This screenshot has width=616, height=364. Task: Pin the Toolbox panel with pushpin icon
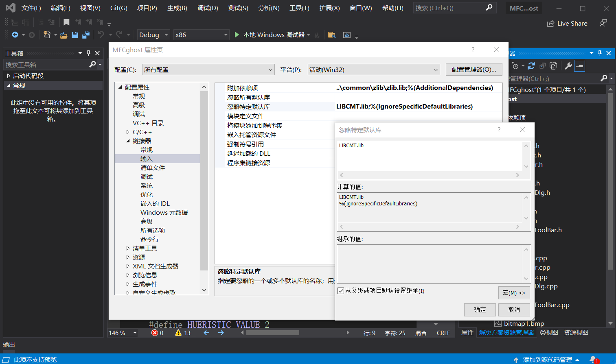(88, 53)
